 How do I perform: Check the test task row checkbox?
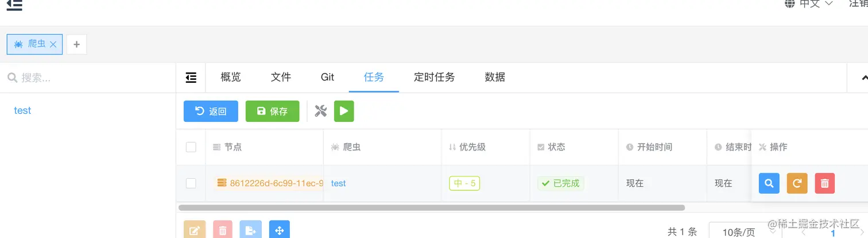[191, 183]
